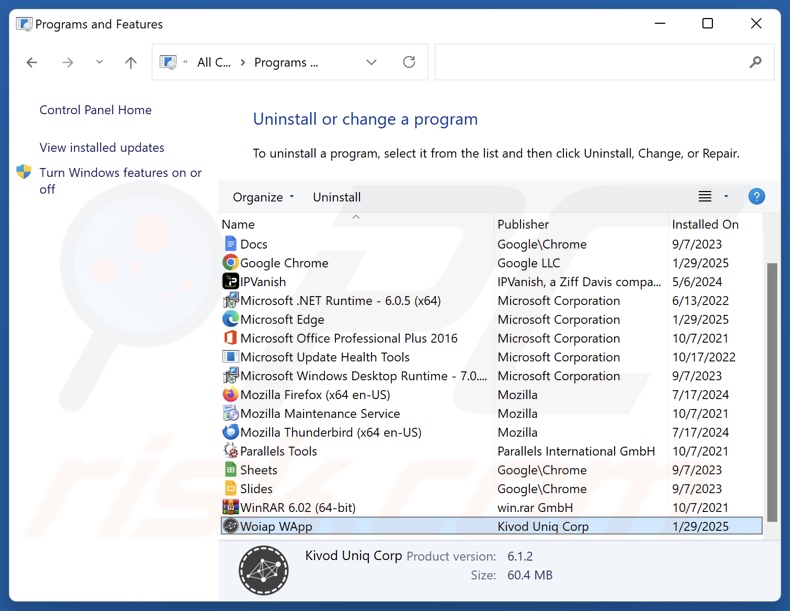The width and height of the screenshot is (790, 611).
Task: Select the Google Chrome row name
Action: (x=284, y=263)
